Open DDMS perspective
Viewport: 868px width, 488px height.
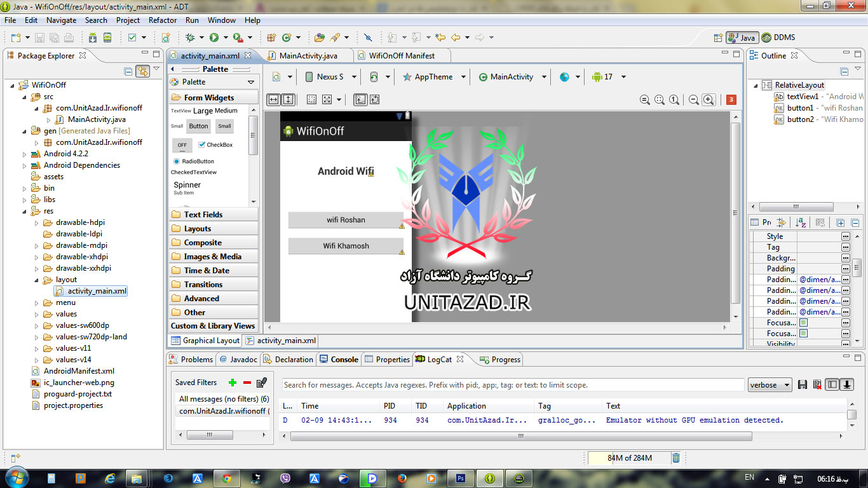coord(778,37)
